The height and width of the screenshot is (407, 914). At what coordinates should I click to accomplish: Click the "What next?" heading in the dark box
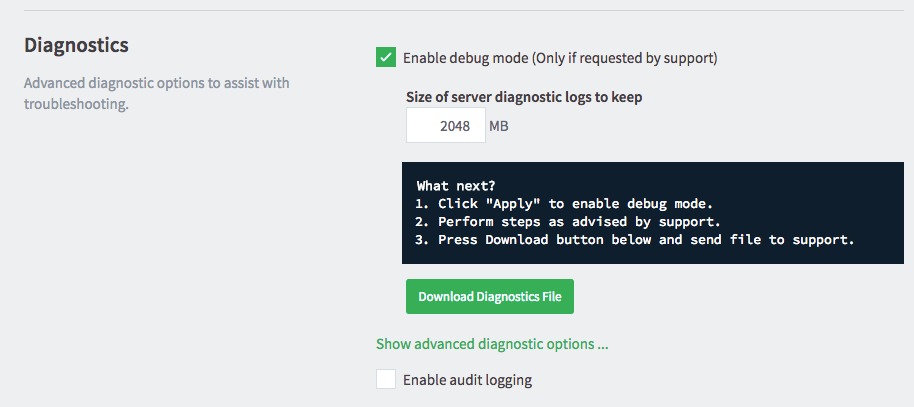point(456,186)
